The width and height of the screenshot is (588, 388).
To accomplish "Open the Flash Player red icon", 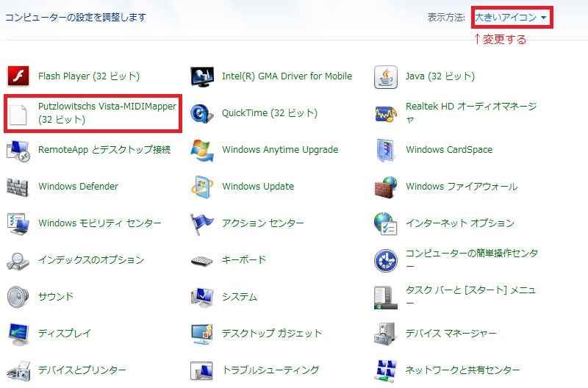I will (18, 76).
